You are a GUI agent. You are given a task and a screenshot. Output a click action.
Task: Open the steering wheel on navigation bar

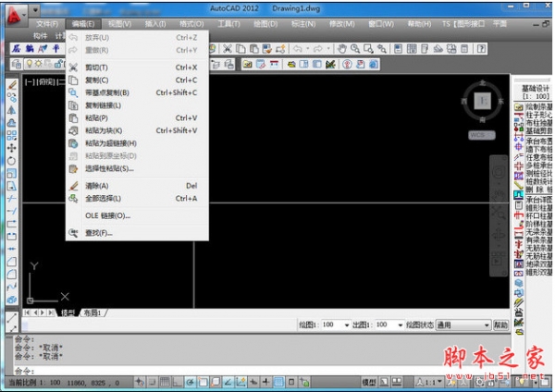(499, 172)
